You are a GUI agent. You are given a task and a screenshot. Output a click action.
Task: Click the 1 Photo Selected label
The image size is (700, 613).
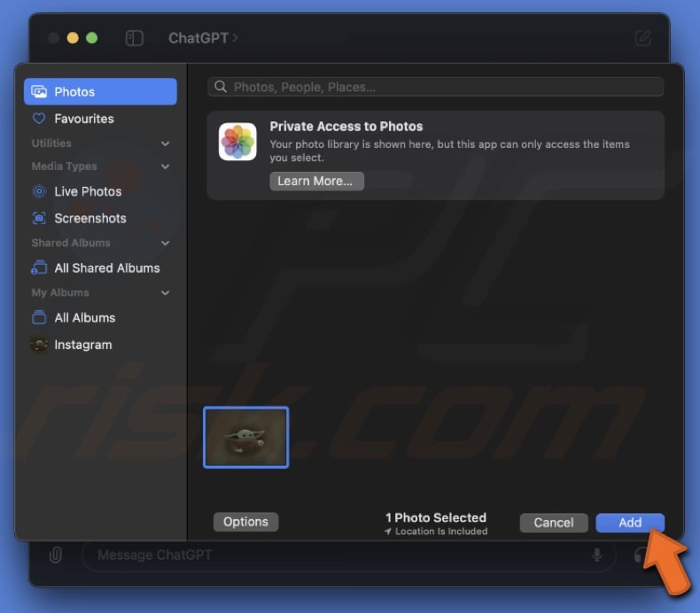pyautogui.click(x=436, y=517)
